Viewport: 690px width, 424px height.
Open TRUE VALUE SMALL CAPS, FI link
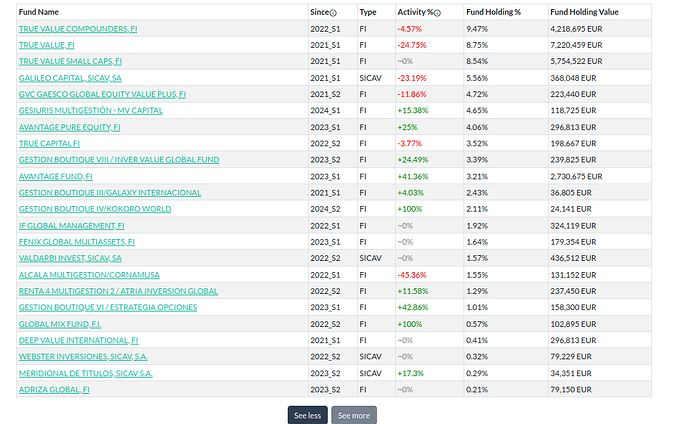(x=70, y=62)
